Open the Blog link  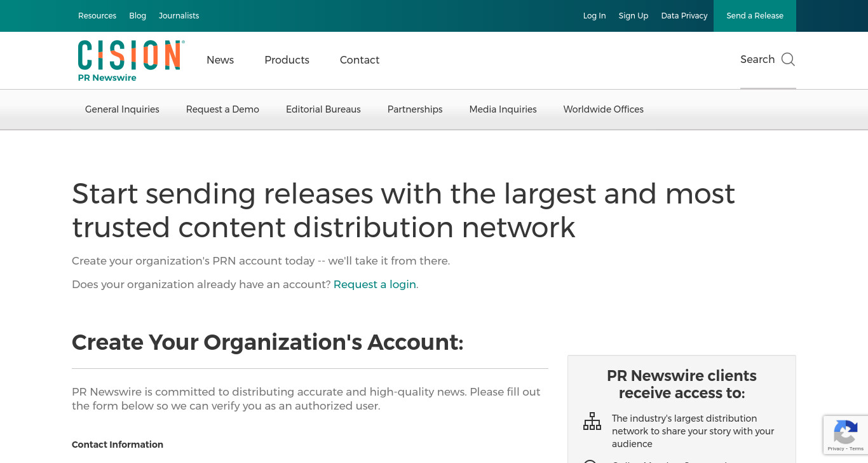(x=138, y=16)
